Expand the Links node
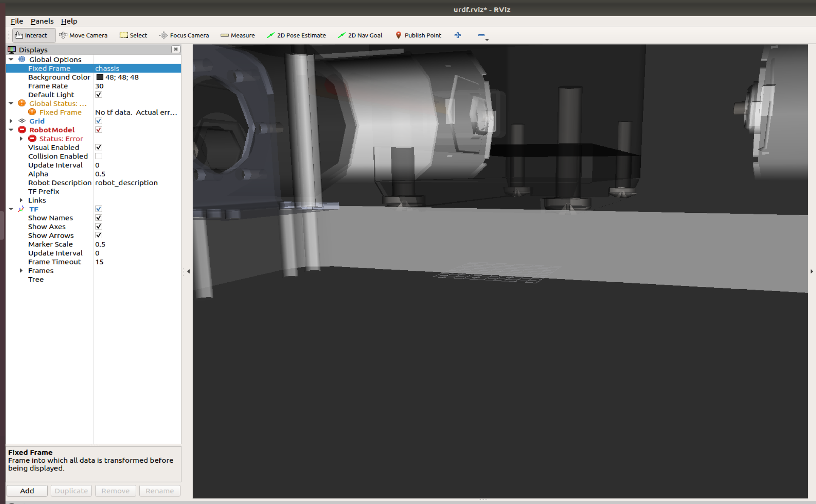816x504 pixels. (x=21, y=200)
